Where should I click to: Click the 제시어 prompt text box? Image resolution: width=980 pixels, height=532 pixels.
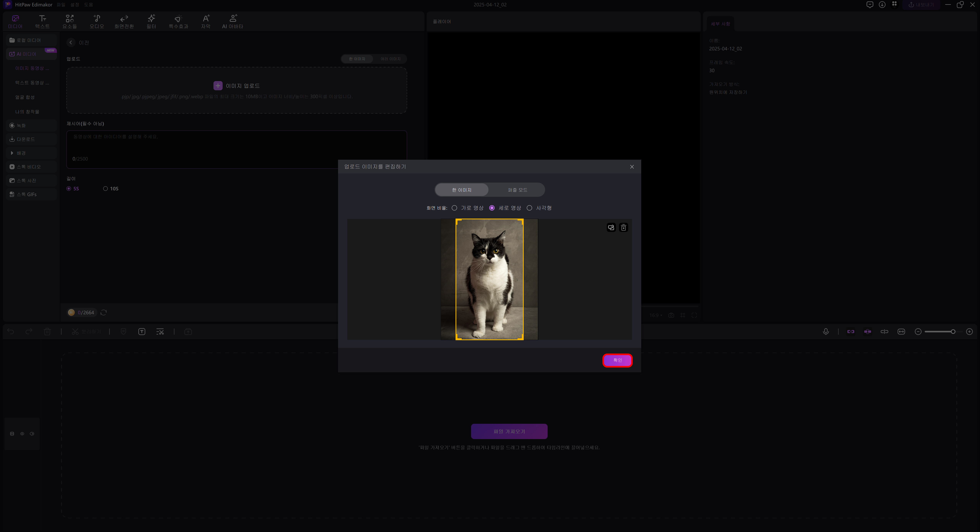[237, 149]
